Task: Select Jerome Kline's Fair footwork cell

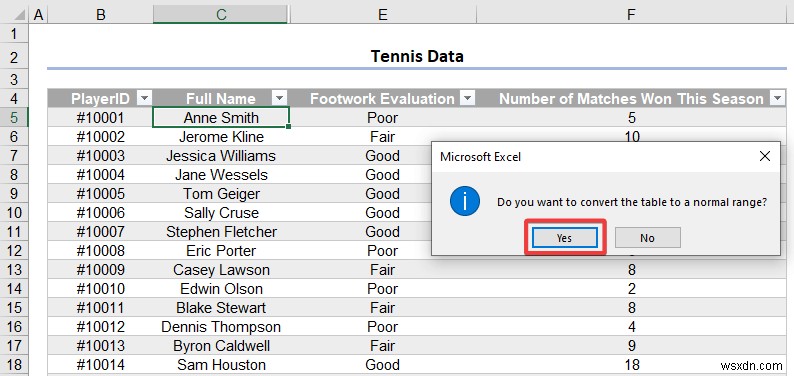Action: tap(382, 137)
